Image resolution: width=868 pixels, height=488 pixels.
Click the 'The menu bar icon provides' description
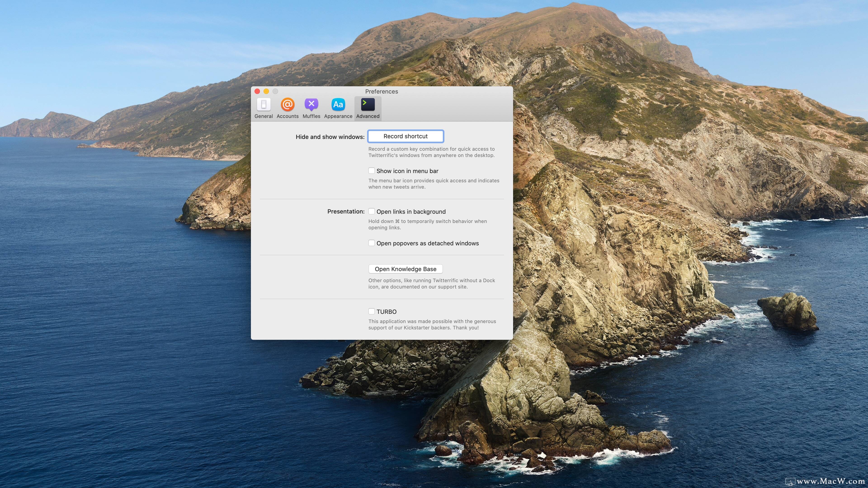click(x=434, y=183)
